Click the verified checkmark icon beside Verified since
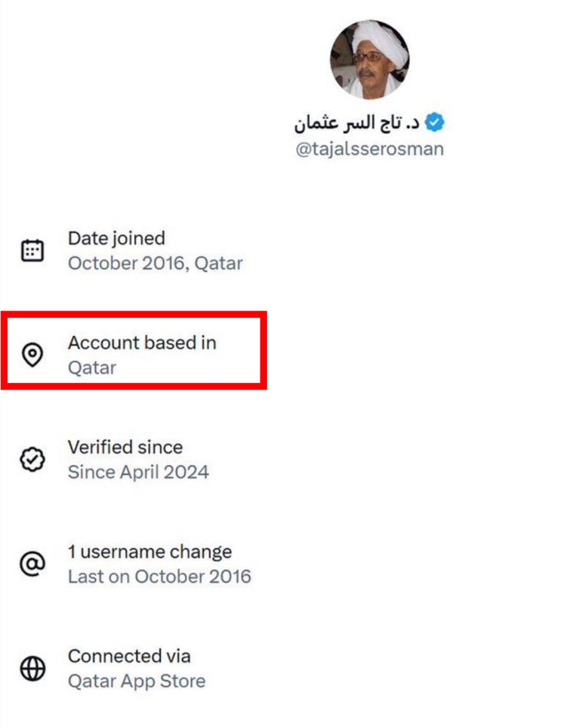 (x=32, y=460)
